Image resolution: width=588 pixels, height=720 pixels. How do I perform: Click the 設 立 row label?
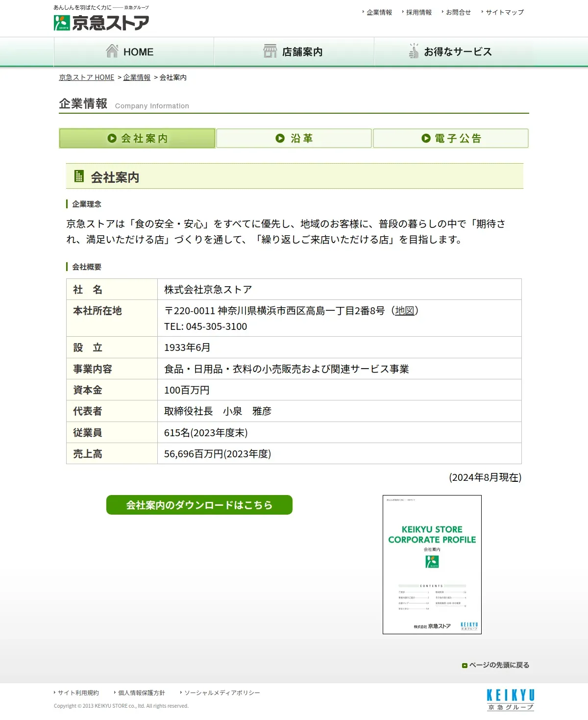88,348
